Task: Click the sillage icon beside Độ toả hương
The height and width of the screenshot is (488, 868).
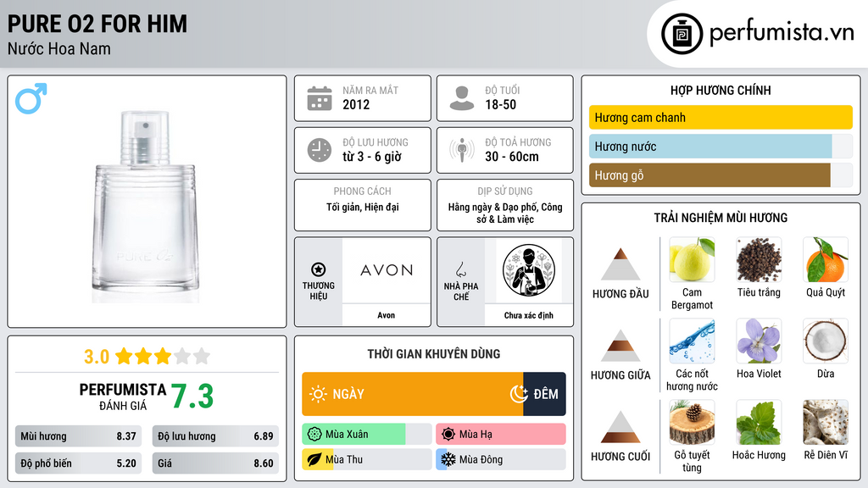Action: (x=462, y=150)
